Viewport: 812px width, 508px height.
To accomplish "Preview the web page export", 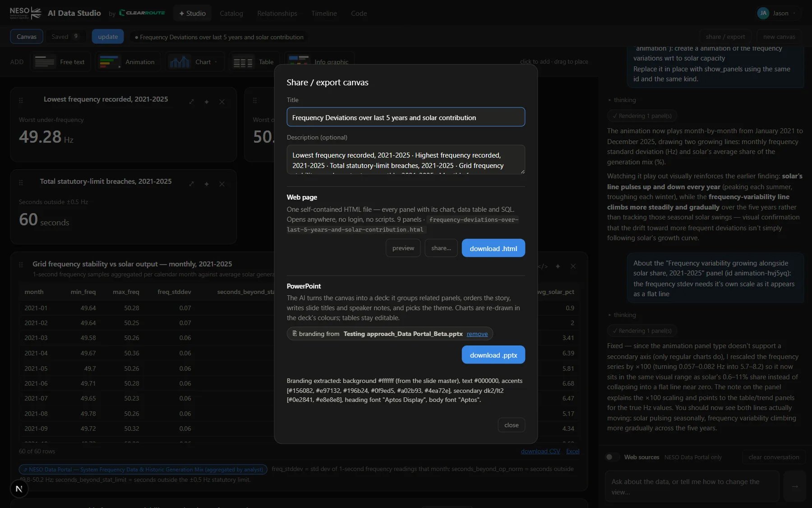I will pos(403,248).
